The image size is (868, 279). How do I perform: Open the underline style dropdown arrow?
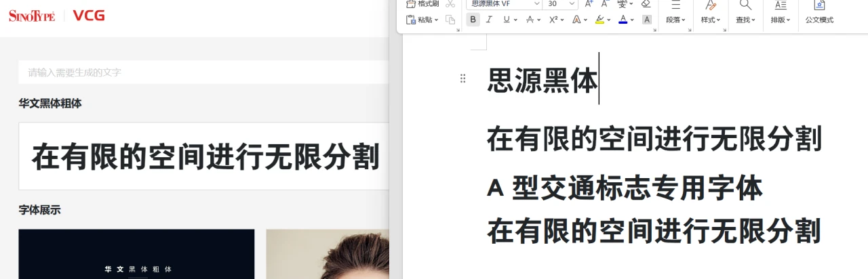[515, 20]
